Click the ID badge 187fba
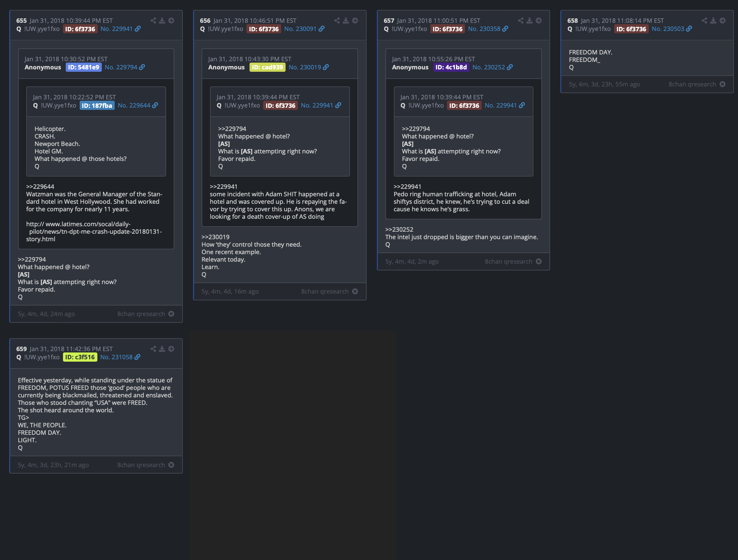Image resolution: width=738 pixels, height=560 pixels. (97, 105)
